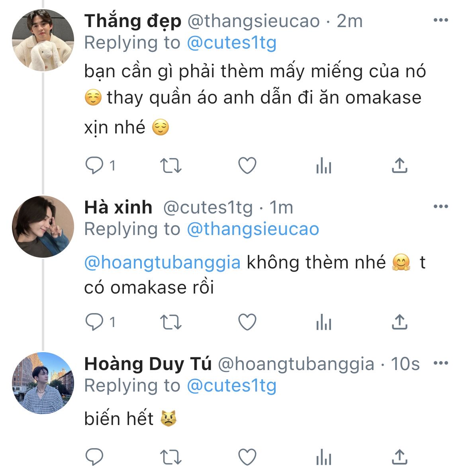Reply to Thắng đẹp's tweet

click(x=95, y=166)
